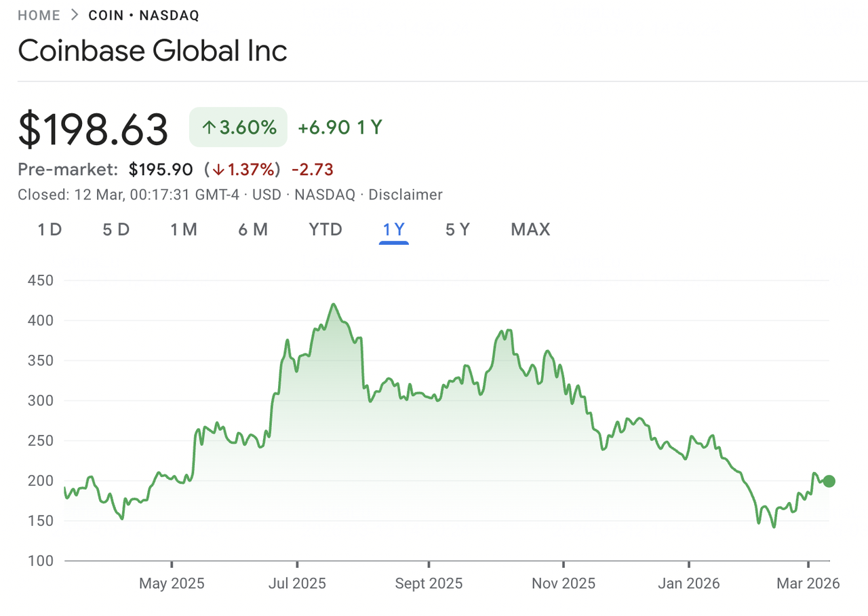This screenshot has width=868, height=616.
Task: Switch to the 5 Y range
Action: 458,229
